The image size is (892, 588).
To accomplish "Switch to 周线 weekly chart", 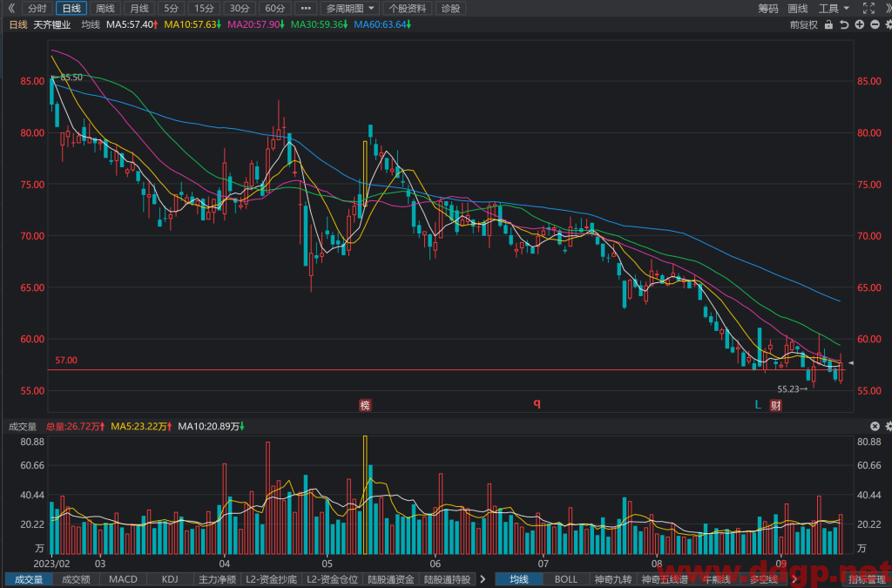I will (105, 8).
